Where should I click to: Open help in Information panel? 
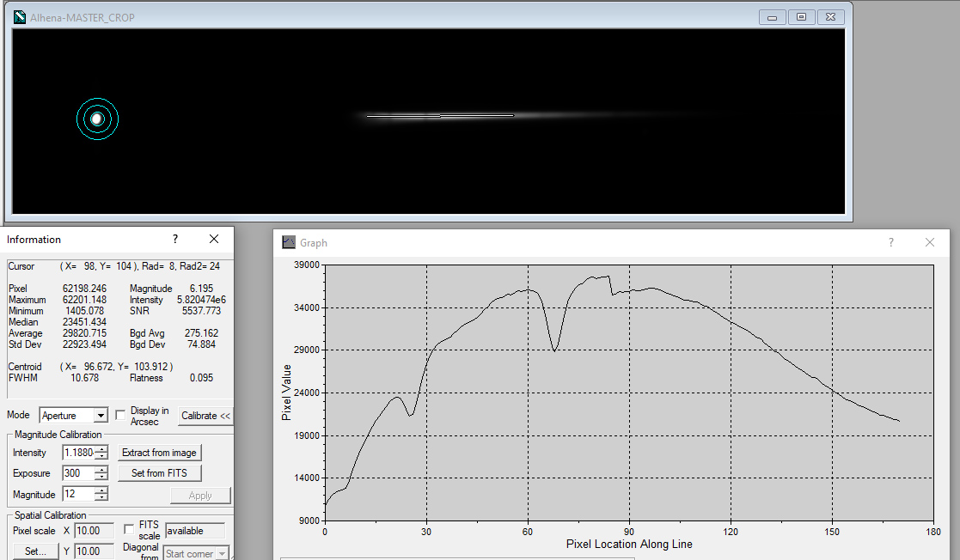(175, 239)
